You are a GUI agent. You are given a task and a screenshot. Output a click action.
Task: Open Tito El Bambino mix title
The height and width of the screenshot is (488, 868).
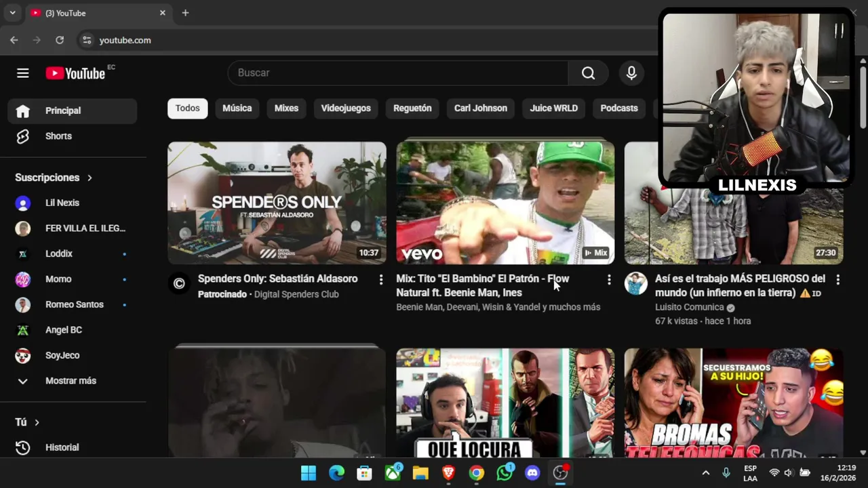(483, 285)
